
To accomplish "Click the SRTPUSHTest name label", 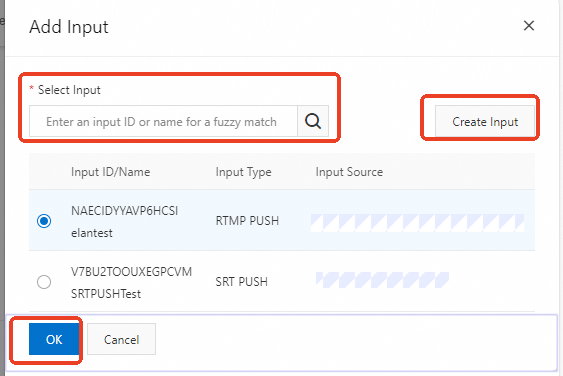I will [106, 294].
